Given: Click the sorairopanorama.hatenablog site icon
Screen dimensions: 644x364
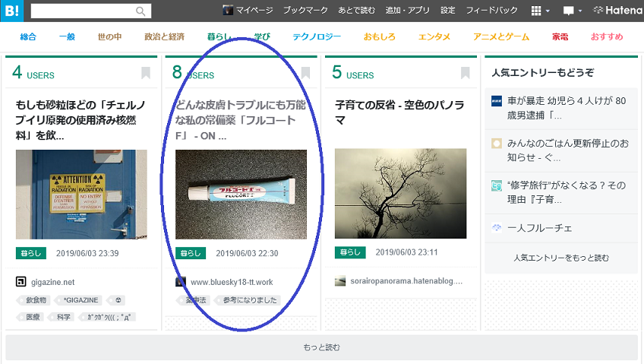Looking at the screenshot, I should (340, 281).
